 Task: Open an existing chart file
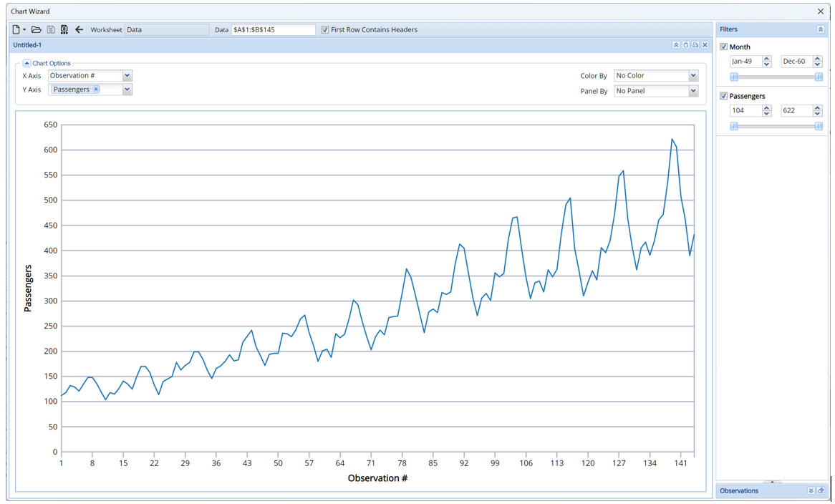point(36,29)
